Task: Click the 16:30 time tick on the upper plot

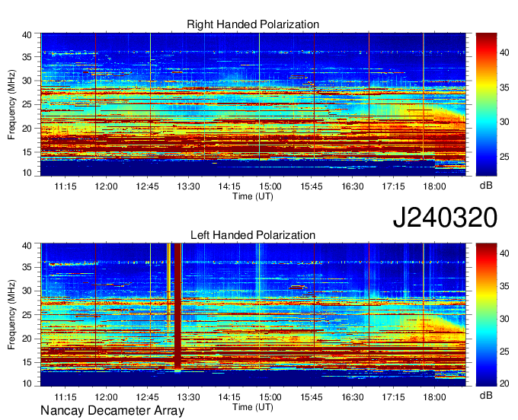Action: pos(353,186)
